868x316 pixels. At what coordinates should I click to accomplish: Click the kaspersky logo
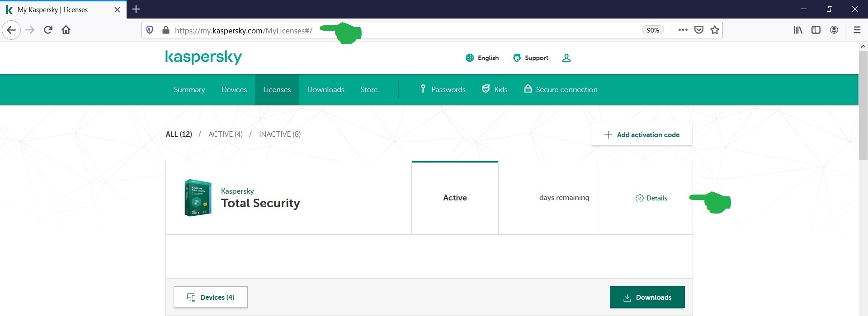(203, 57)
